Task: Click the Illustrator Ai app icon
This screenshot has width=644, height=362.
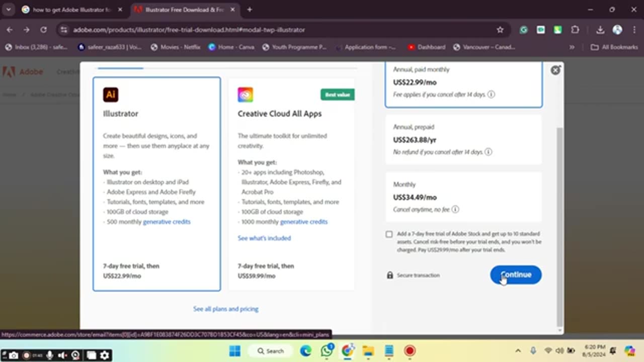Action: [x=111, y=95]
